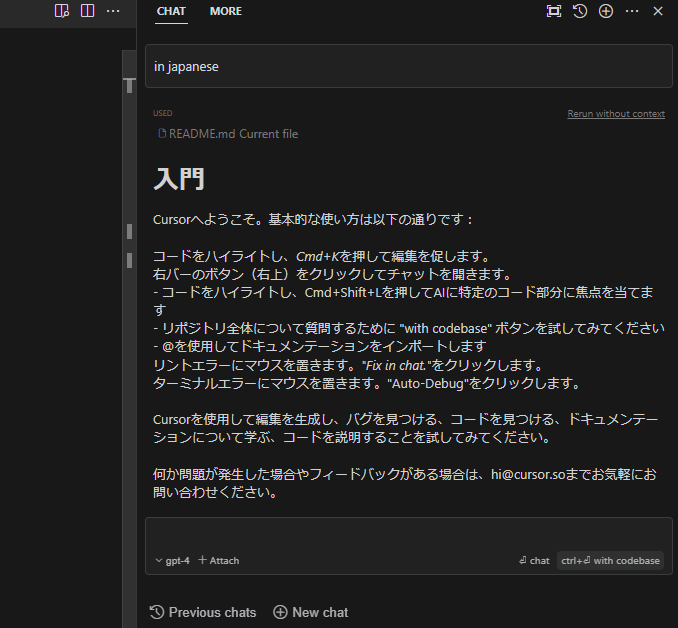Start a new chat with the header plus icon

click(x=606, y=11)
